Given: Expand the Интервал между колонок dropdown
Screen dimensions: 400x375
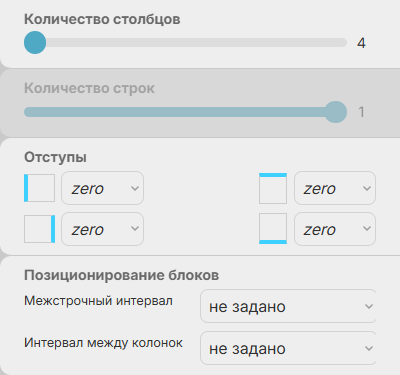Looking at the screenshot, I should (288, 348).
